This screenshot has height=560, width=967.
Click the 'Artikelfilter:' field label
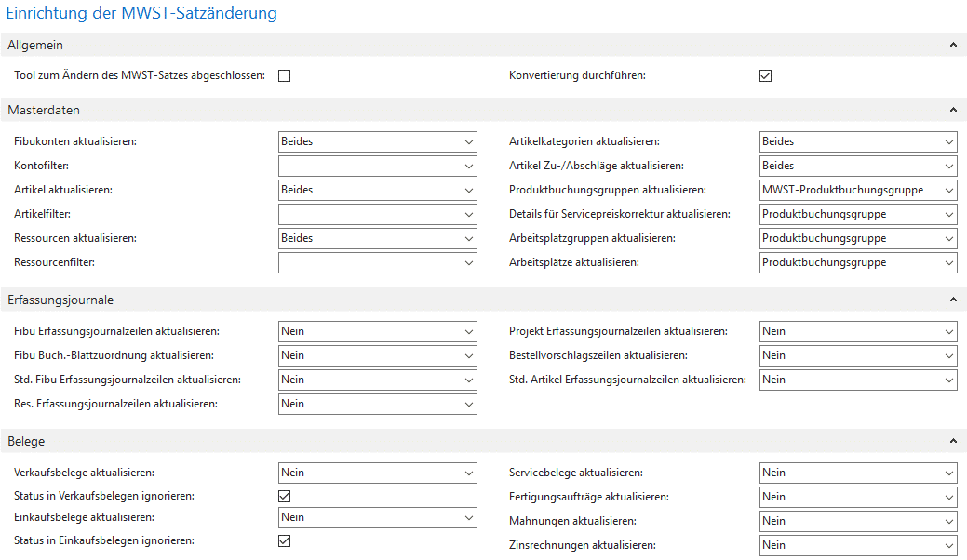point(43,214)
